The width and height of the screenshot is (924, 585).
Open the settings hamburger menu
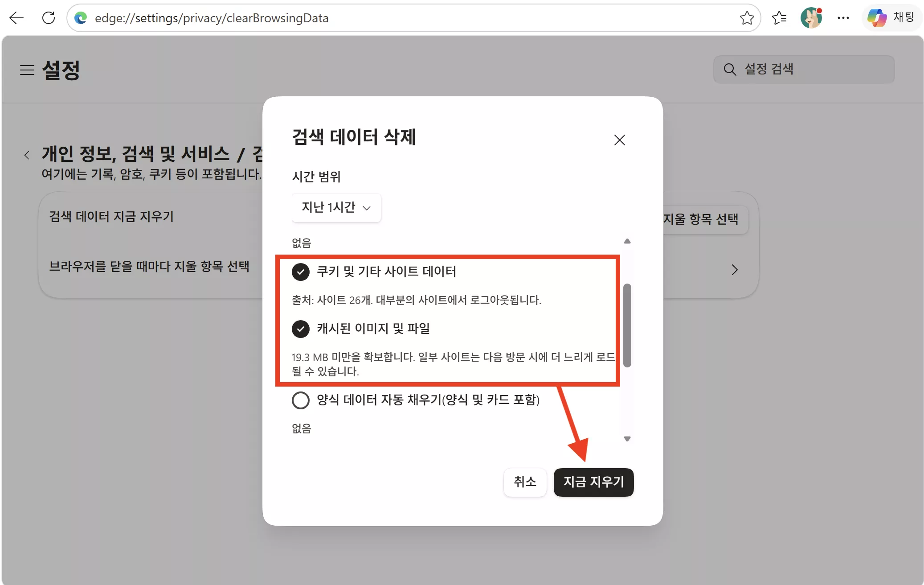tap(27, 70)
